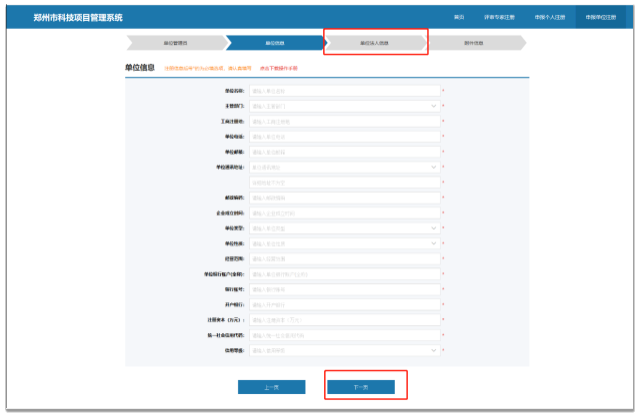The width and height of the screenshot is (636, 417).
Task: Focus the 单位名称 input field
Action: coord(343,90)
